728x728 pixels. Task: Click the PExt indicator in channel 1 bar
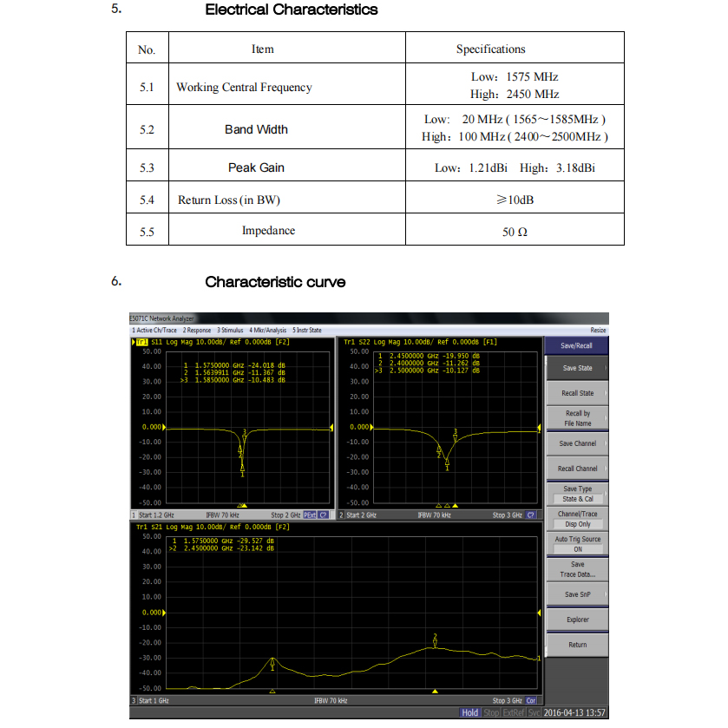[310, 515]
